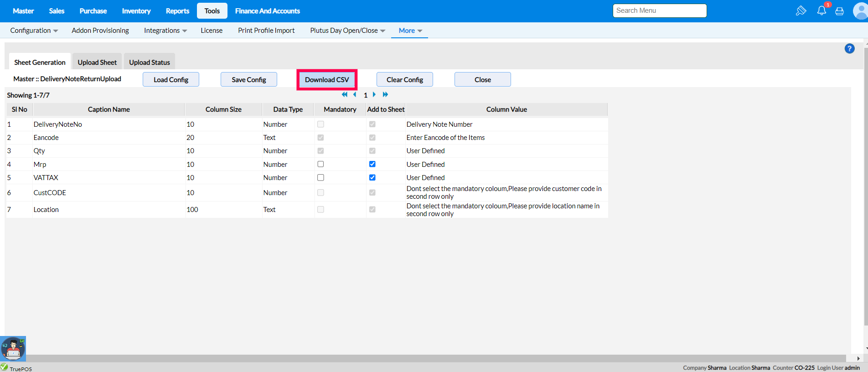Open the support assistant avatar icon
The width and height of the screenshot is (868, 372).
click(x=13, y=349)
